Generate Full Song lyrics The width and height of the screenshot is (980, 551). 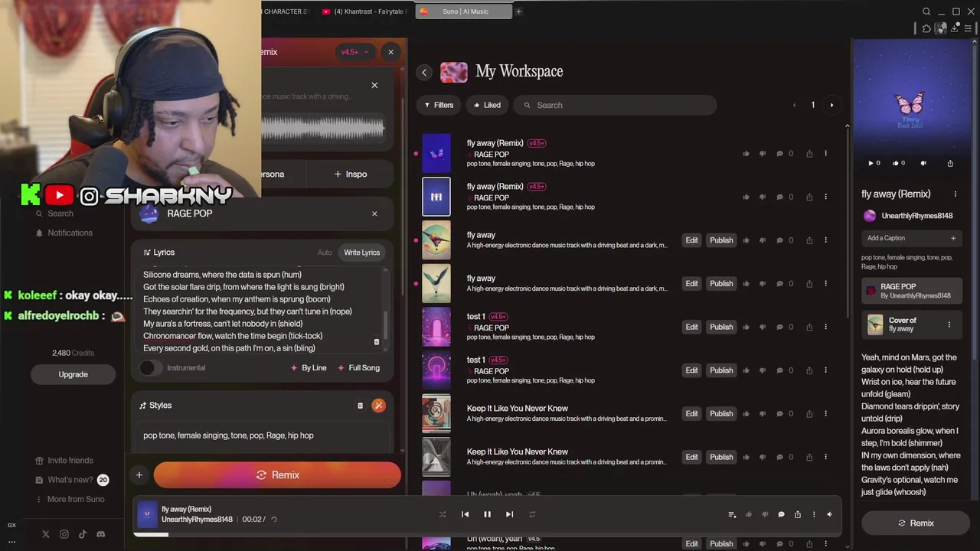point(358,368)
